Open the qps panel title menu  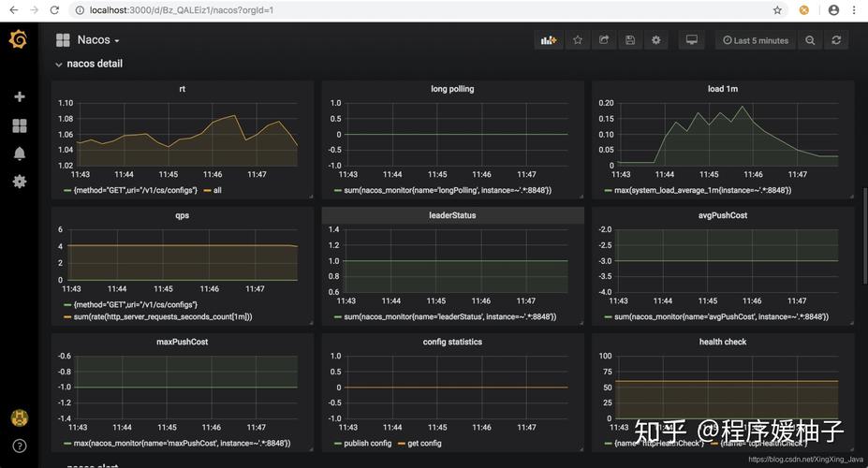183,215
